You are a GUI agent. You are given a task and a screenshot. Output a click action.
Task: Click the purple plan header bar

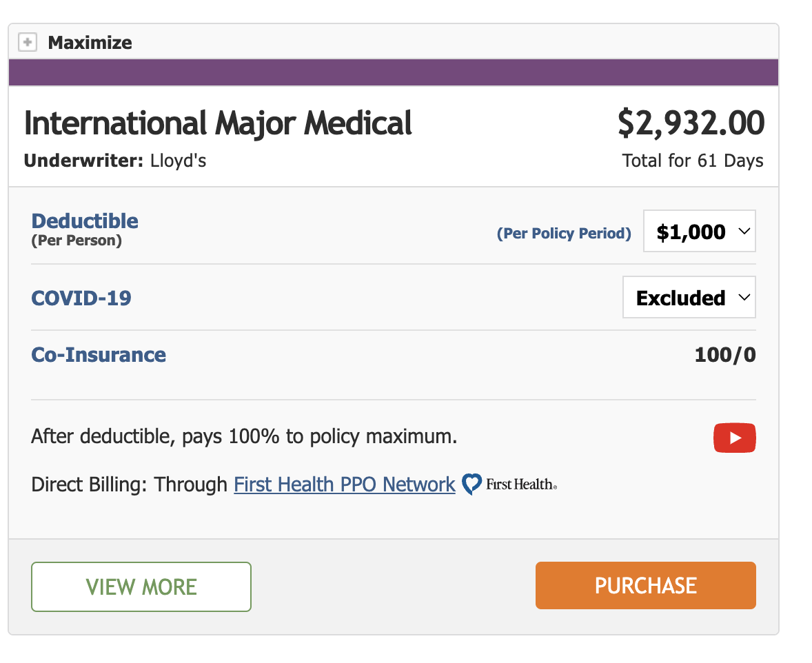393,72
